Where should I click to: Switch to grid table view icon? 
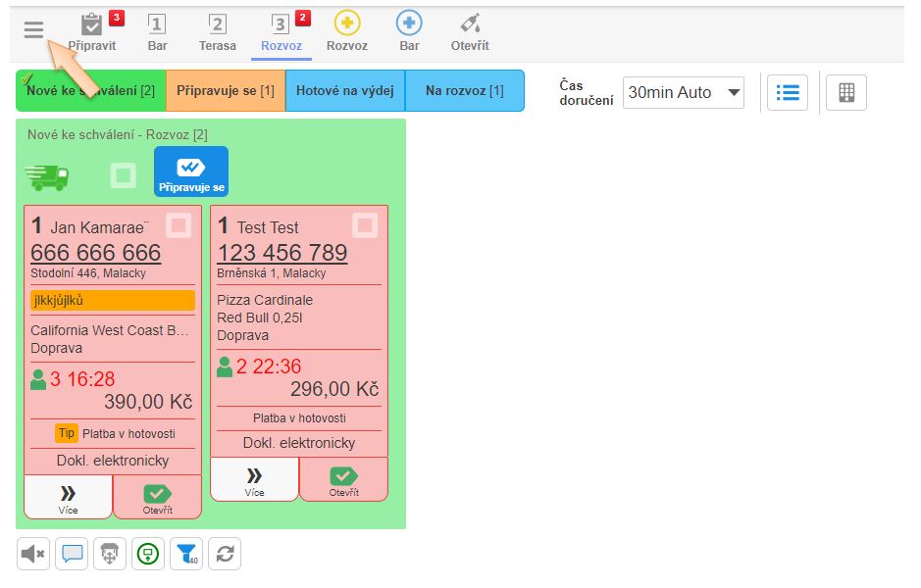pyautogui.click(x=846, y=92)
